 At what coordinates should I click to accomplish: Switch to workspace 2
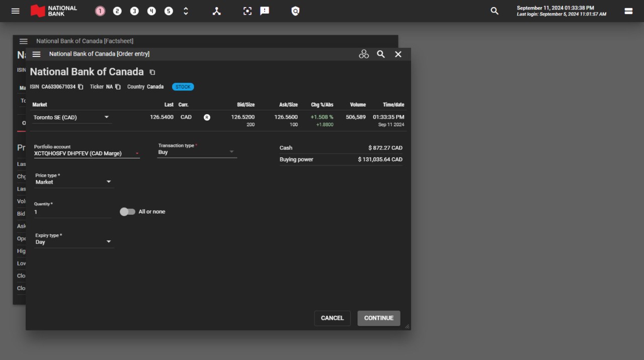click(117, 11)
